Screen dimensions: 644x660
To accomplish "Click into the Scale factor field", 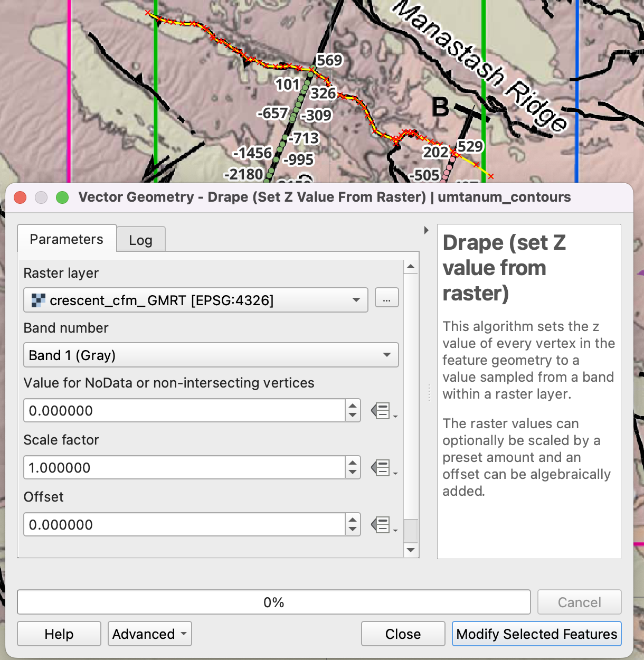I will coord(184,468).
